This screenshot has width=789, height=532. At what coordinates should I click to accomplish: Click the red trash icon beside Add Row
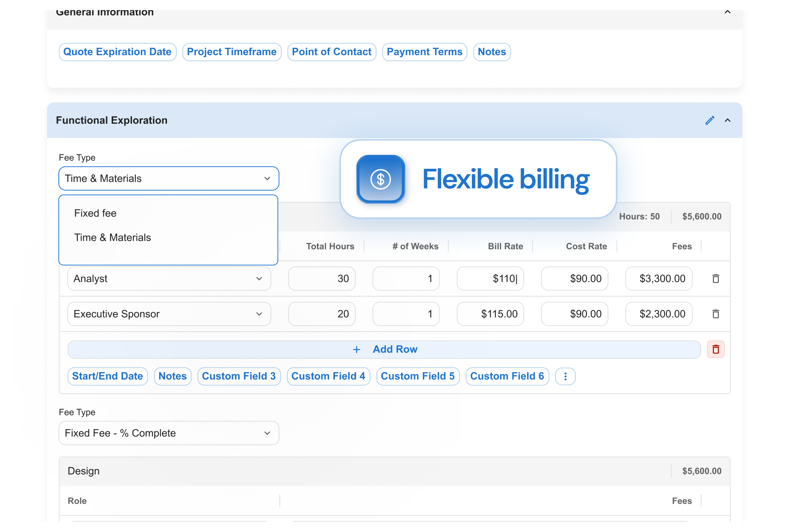pyautogui.click(x=715, y=349)
